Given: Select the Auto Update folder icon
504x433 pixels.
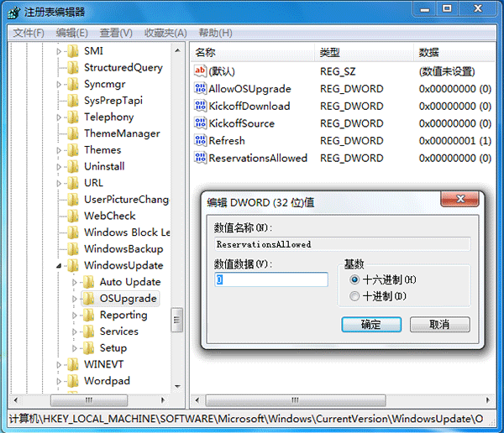Looking at the screenshot, I should point(88,282).
